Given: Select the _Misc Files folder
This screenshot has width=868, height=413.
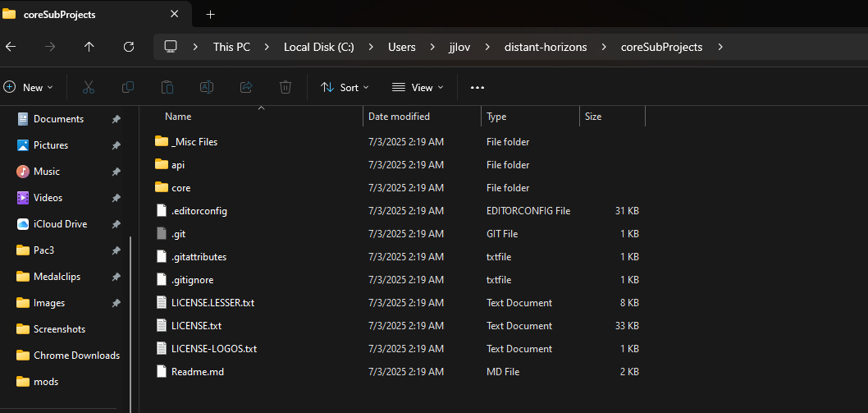Looking at the screenshot, I should click(194, 142).
